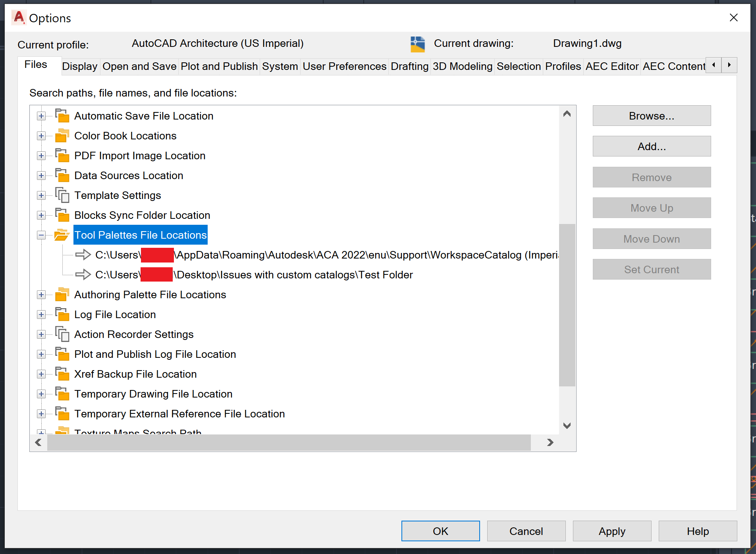Select the Test Folder path entry

pos(254,275)
